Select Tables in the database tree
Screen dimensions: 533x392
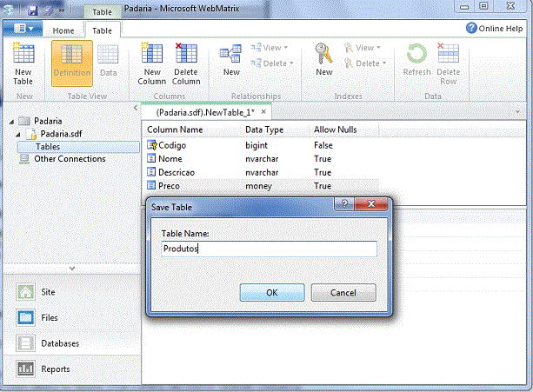pyautogui.click(x=78, y=147)
